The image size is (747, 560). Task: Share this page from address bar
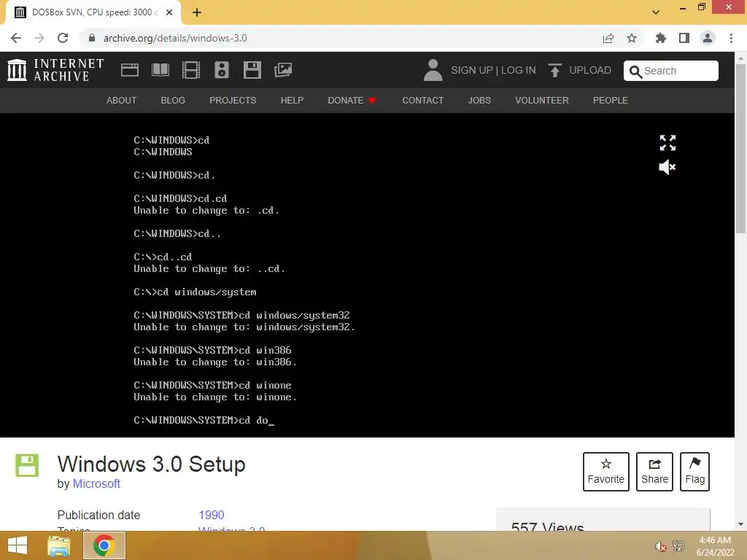click(x=608, y=38)
